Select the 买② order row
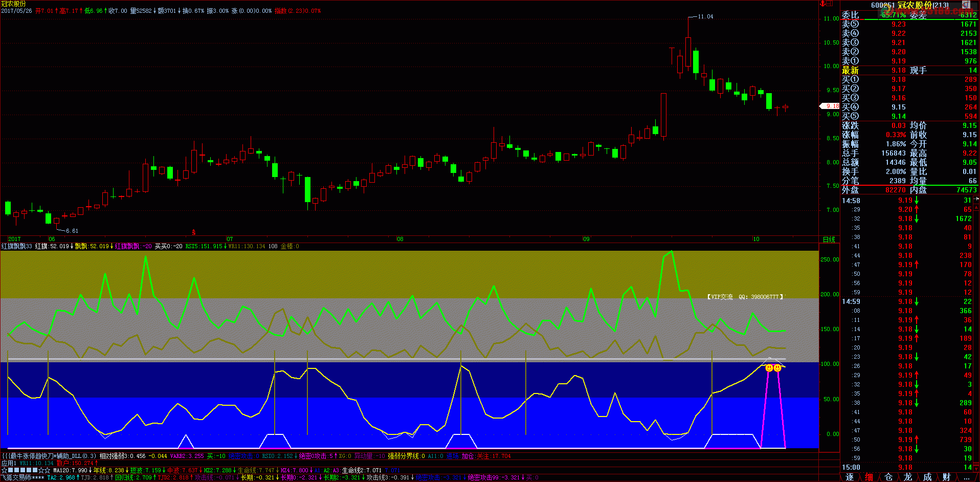 (909, 89)
